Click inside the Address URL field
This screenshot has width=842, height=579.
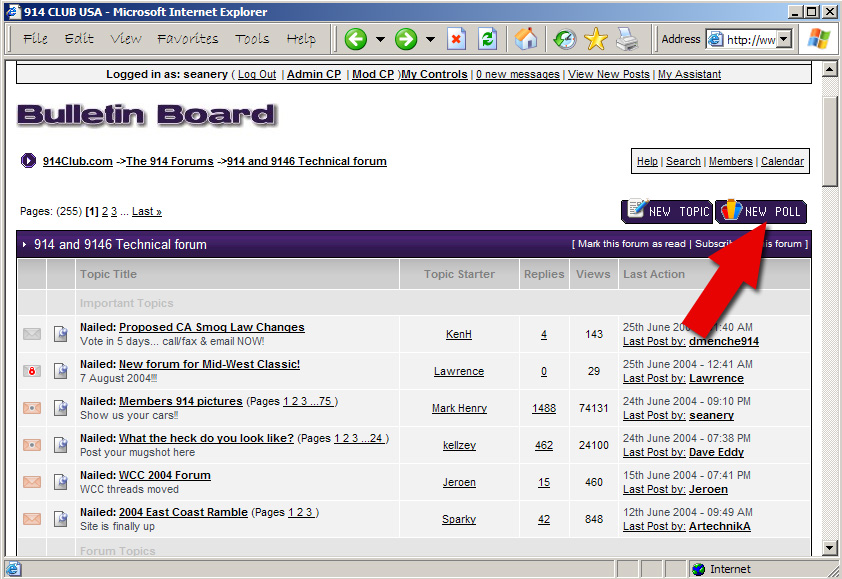[750, 40]
